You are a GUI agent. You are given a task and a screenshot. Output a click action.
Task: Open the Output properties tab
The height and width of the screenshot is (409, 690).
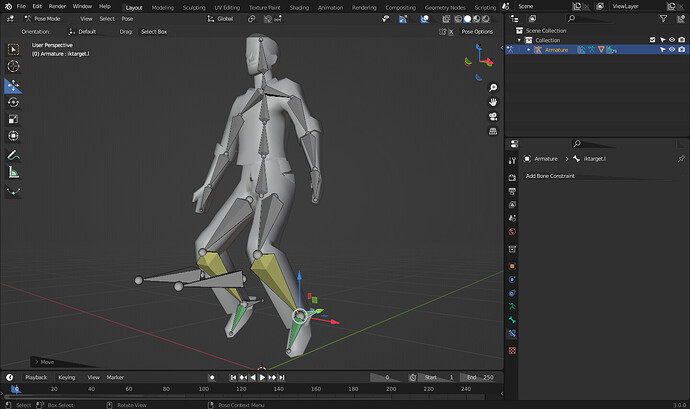click(x=512, y=191)
